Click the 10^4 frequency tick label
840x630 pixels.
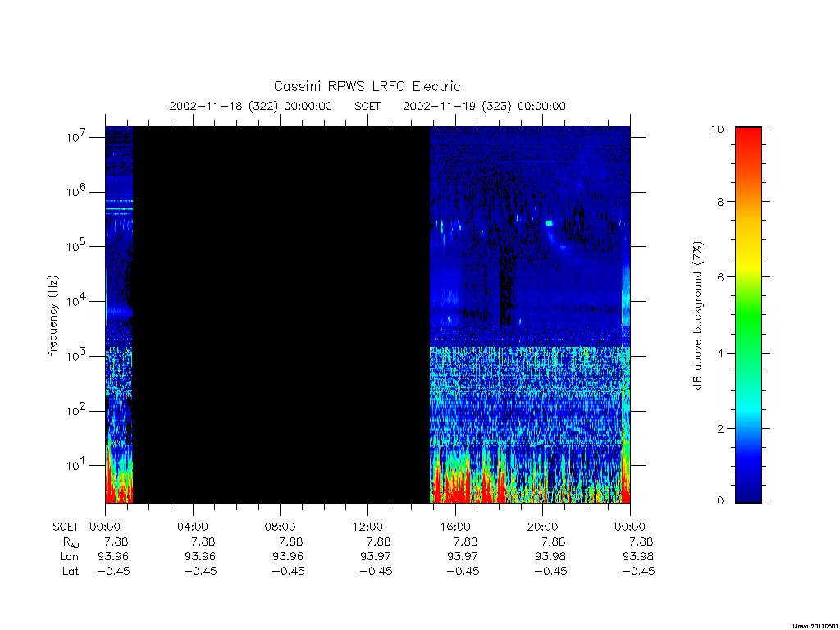76,300
